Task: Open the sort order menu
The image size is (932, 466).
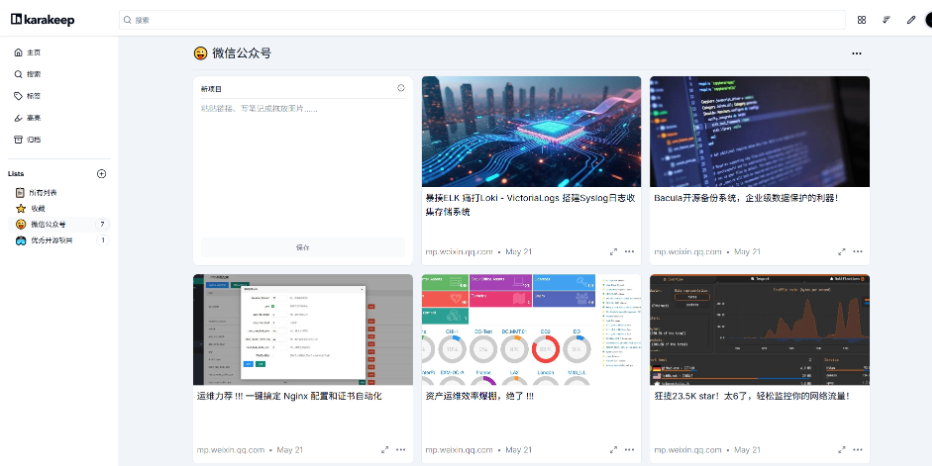Action: pos(886,20)
